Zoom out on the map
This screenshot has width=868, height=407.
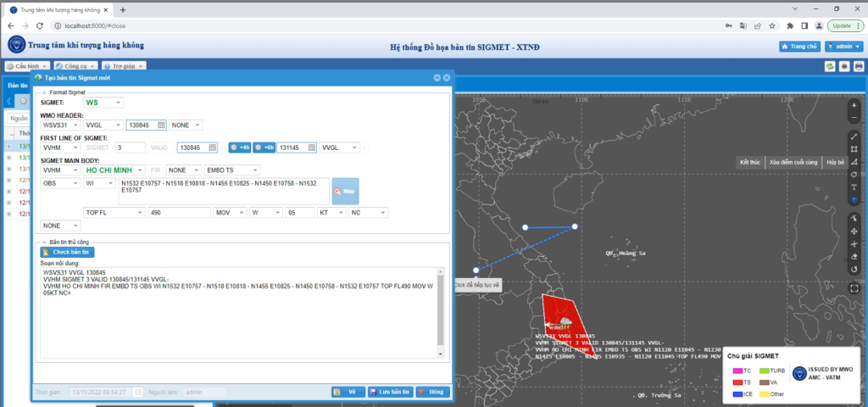(854, 118)
